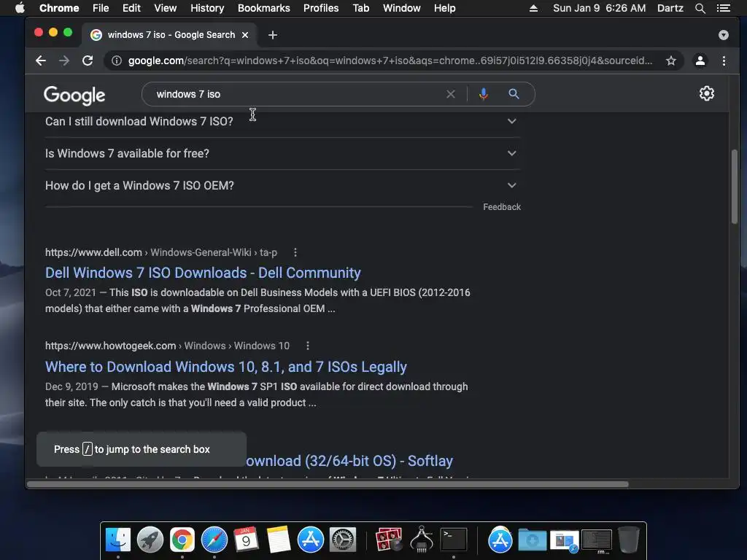The height and width of the screenshot is (560, 747).
Task: Open Spotlight search in menu bar
Action: (x=700, y=8)
